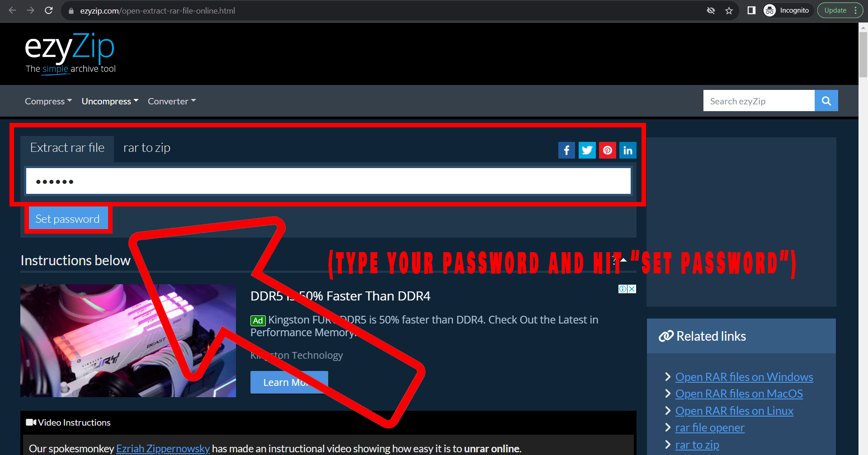Share the page on LinkedIn
Image resolution: width=868 pixels, height=455 pixels.
(627, 150)
